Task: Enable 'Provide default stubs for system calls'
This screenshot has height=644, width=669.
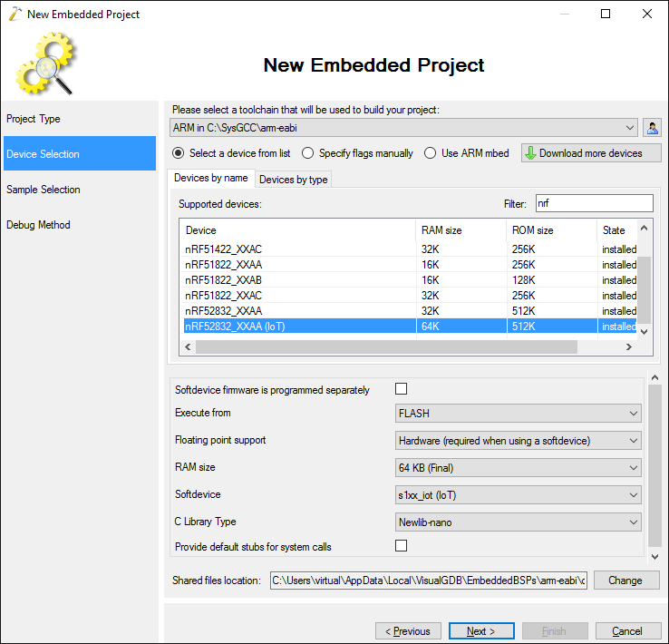Action: [401, 546]
